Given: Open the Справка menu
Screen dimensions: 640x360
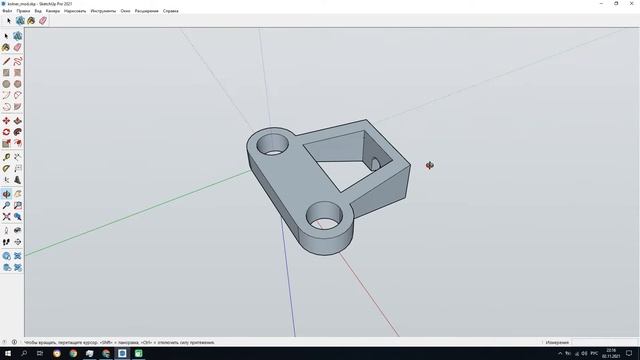Looking at the screenshot, I should pyautogui.click(x=171, y=11).
